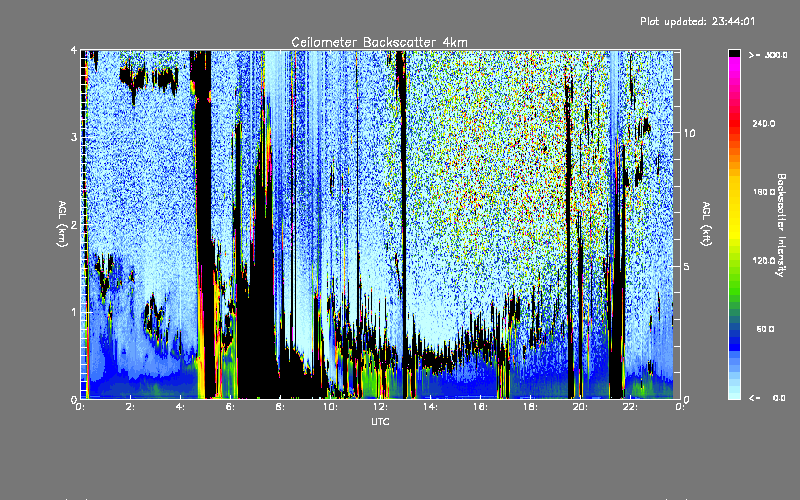The height and width of the screenshot is (500, 800).
Task: Click the '60.0' colorbar tick label
Action: point(765,329)
